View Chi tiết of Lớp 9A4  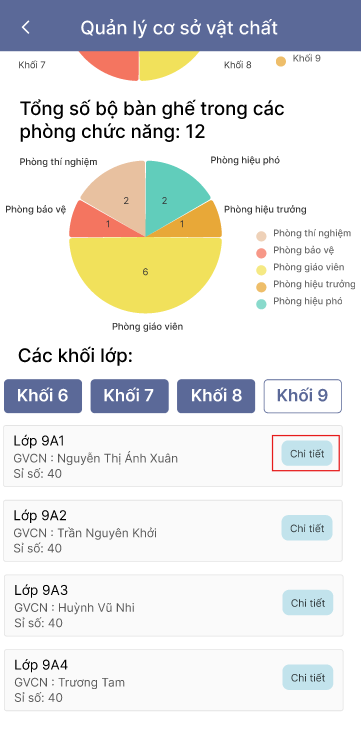[308, 678]
